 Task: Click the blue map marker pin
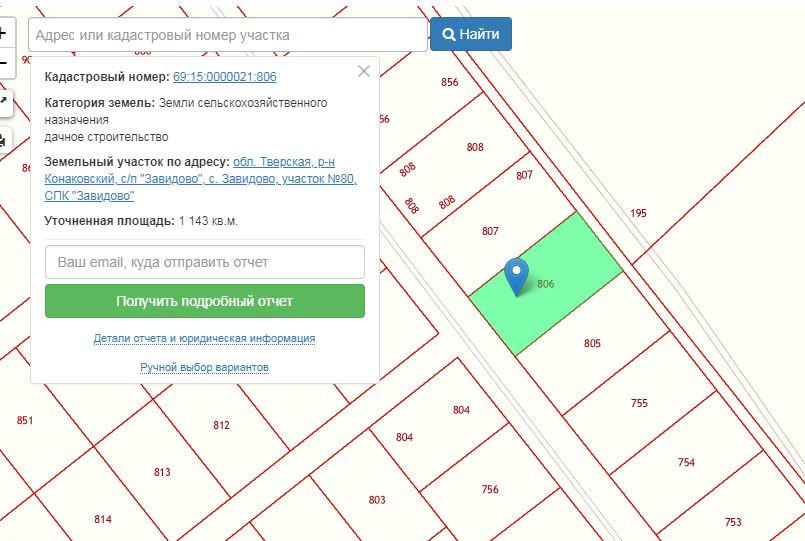coord(516,277)
